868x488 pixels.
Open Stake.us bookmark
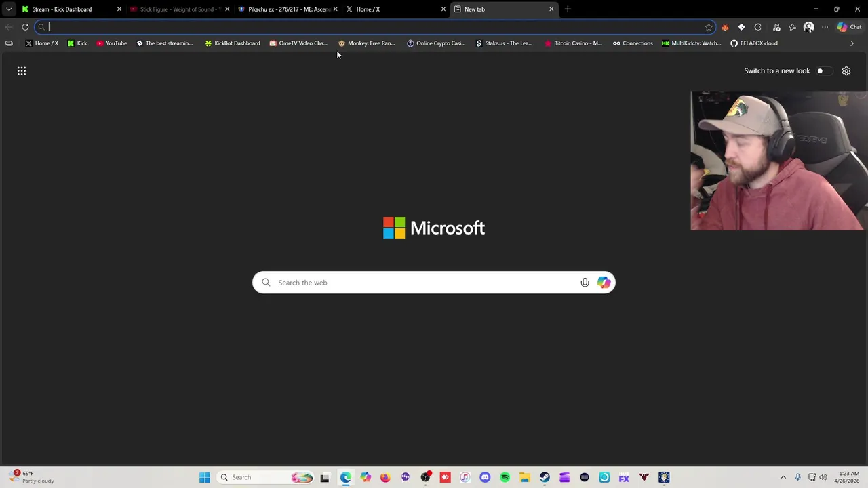coord(505,43)
